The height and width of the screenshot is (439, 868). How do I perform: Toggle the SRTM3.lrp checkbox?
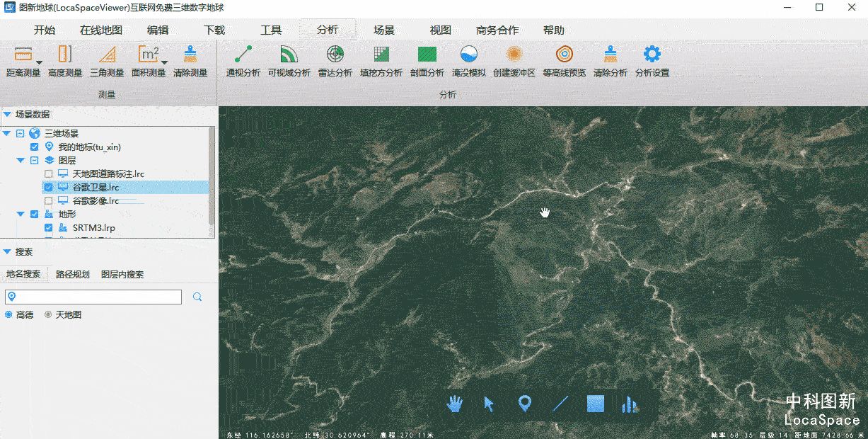(48, 228)
